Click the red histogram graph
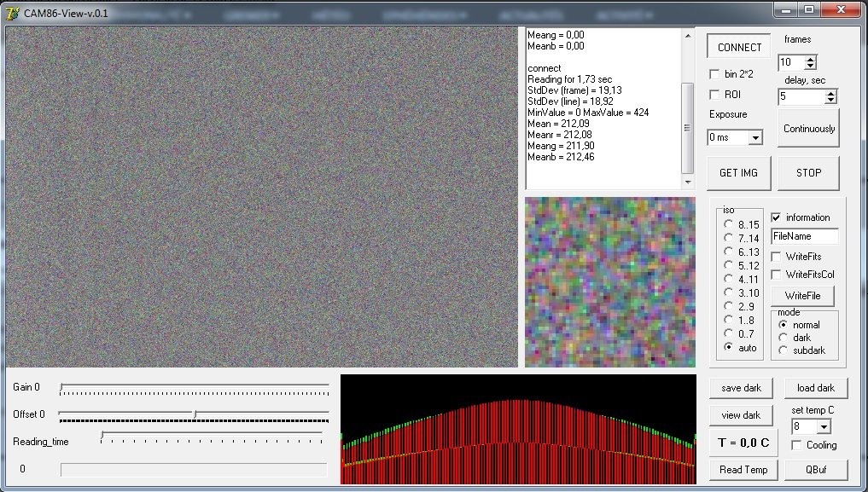Viewport: 868px width, 492px height. click(x=518, y=430)
